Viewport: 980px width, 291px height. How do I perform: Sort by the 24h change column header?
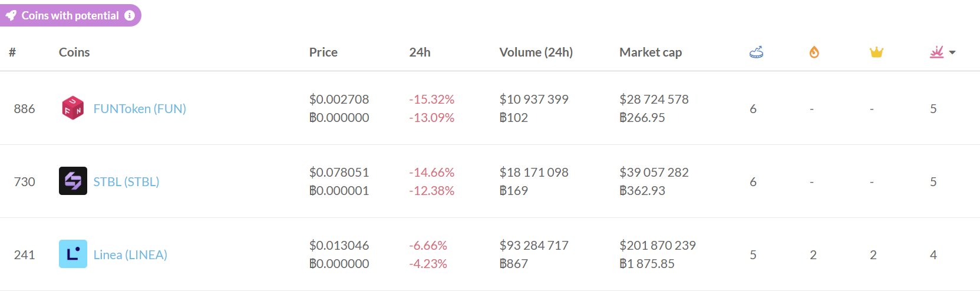(420, 52)
